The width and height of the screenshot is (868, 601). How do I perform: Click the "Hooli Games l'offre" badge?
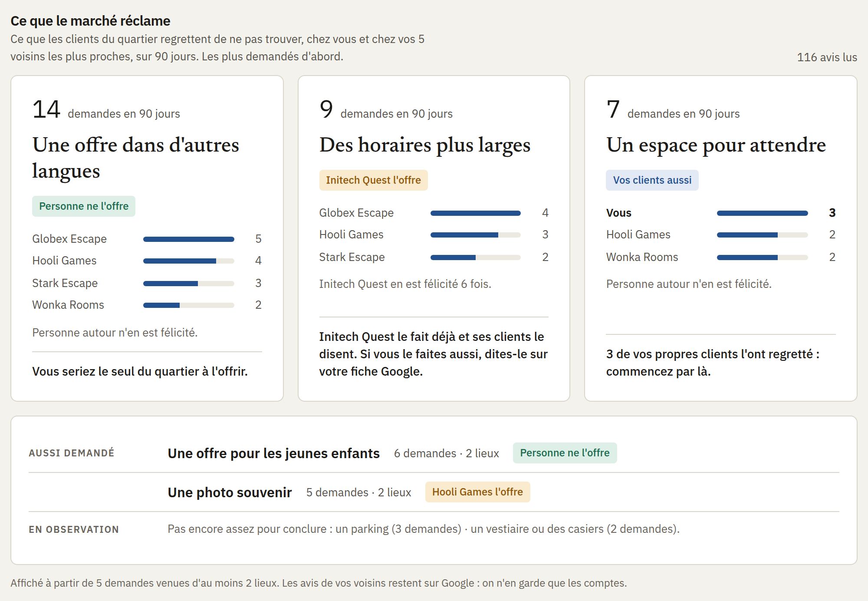[x=477, y=492]
